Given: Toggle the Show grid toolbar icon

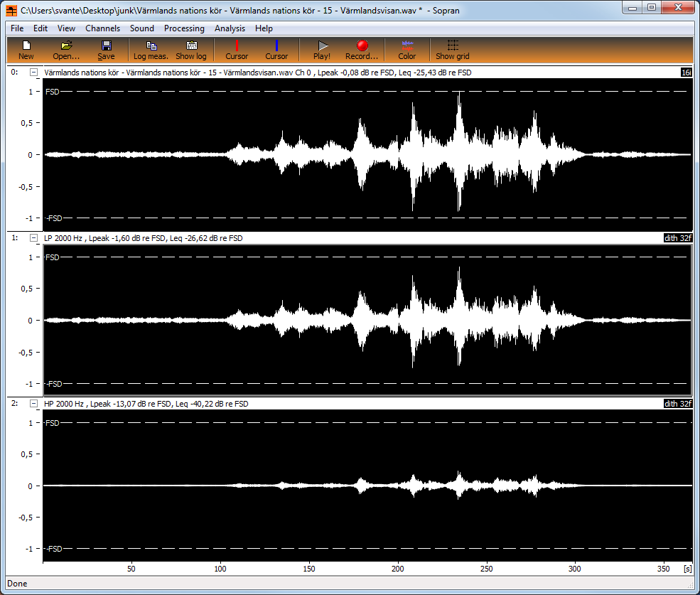Looking at the screenshot, I should click(452, 50).
